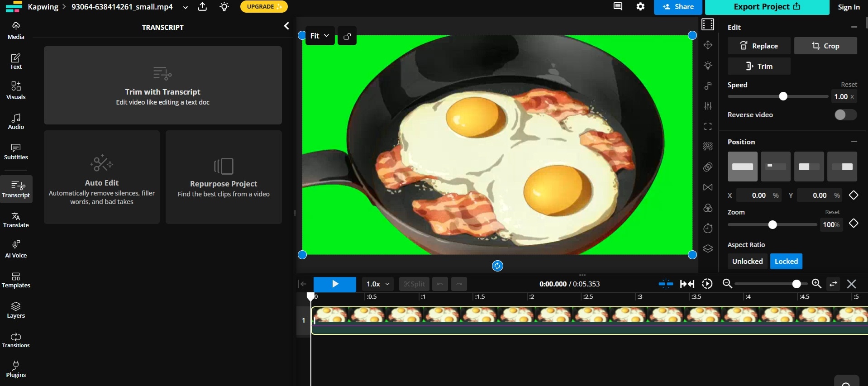
Task: Open the Auto Edit card
Action: click(102, 177)
